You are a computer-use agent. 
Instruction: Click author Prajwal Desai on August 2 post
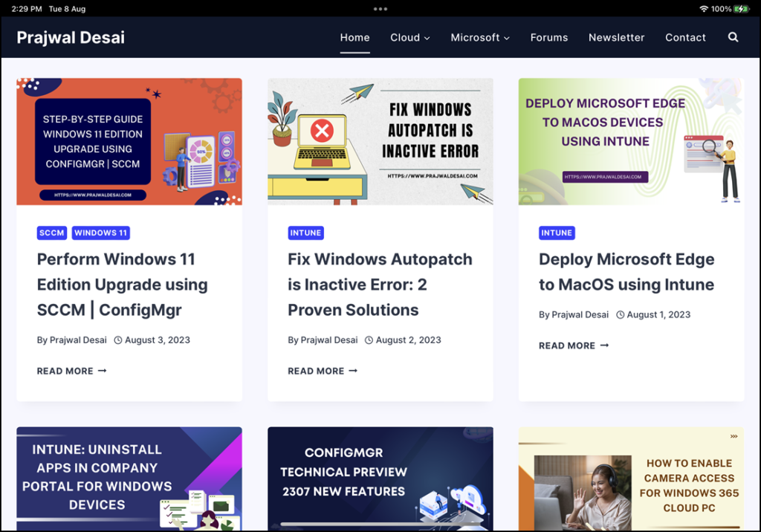329,340
